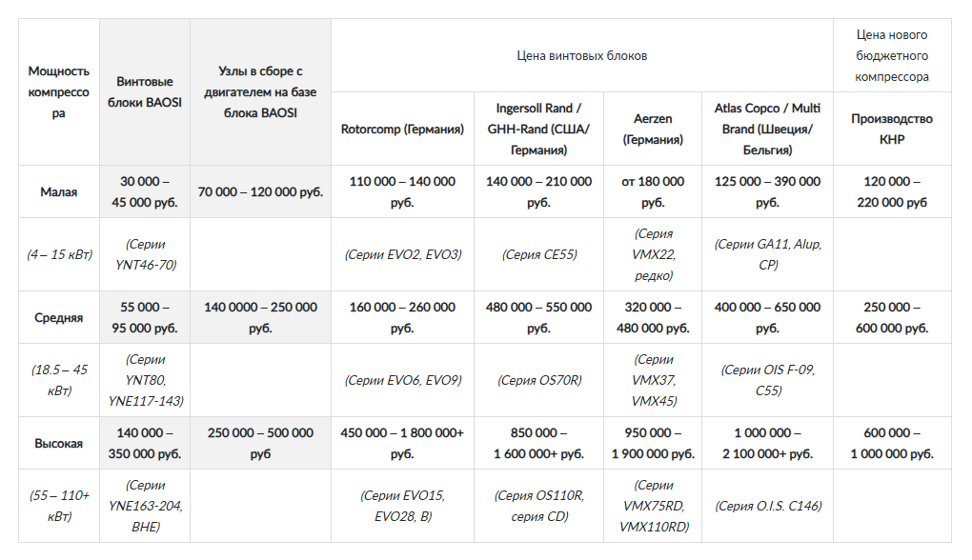
Task: Click the 'Производство КНР' header cell
Action: (x=891, y=129)
